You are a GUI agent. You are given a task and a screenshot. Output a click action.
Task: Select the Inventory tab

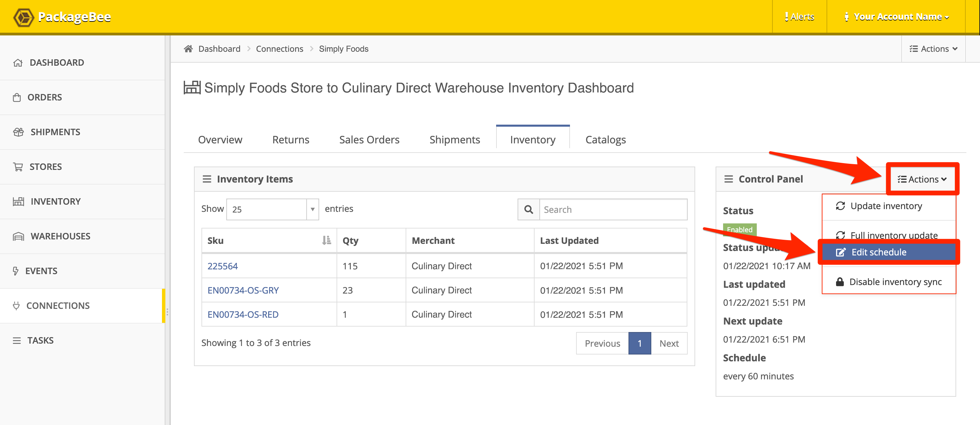533,140
